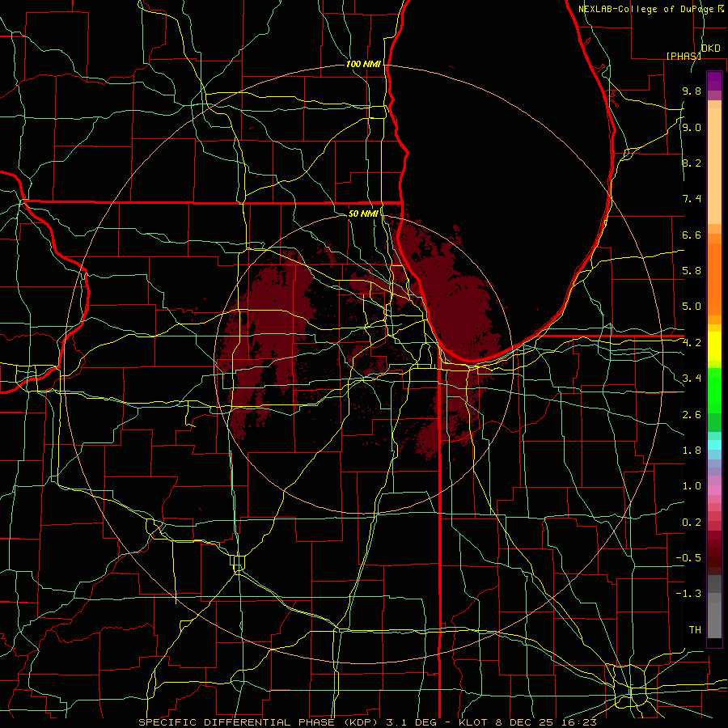728x728 pixels.
Task: Click the 6.6 scale value
Action: 692,235
